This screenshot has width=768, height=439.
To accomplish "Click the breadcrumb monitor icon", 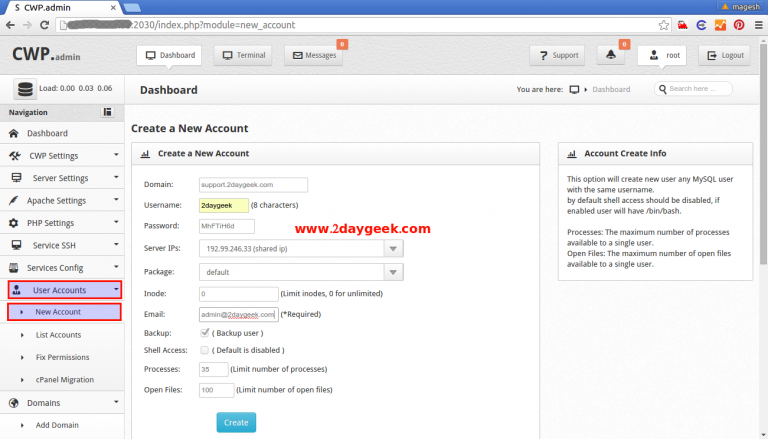I will (574, 90).
